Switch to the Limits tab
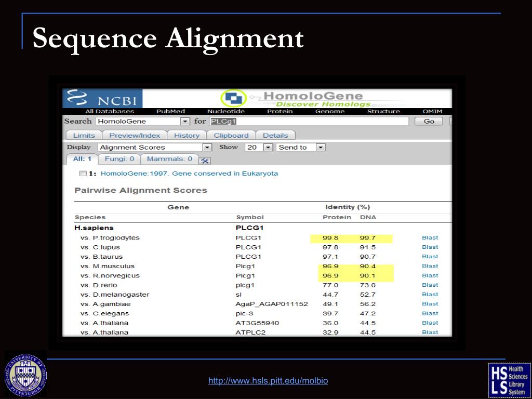 (x=84, y=136)
